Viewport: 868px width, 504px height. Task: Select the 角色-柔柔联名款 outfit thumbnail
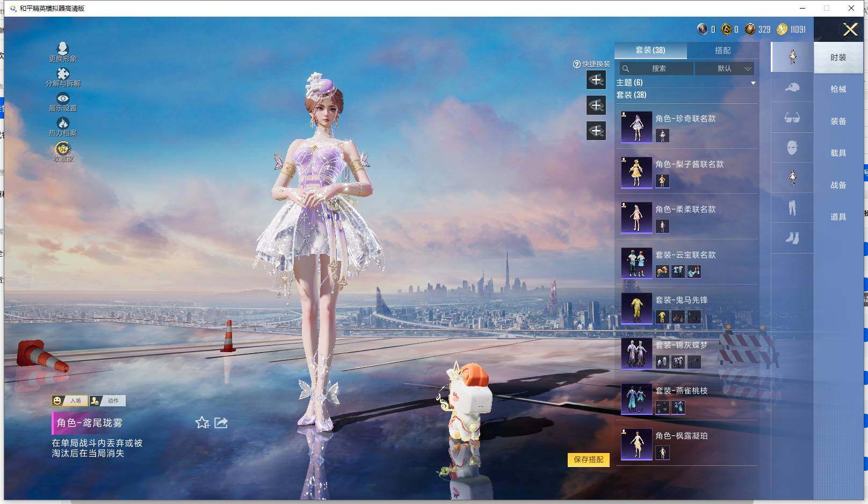[x=636, y=217]
